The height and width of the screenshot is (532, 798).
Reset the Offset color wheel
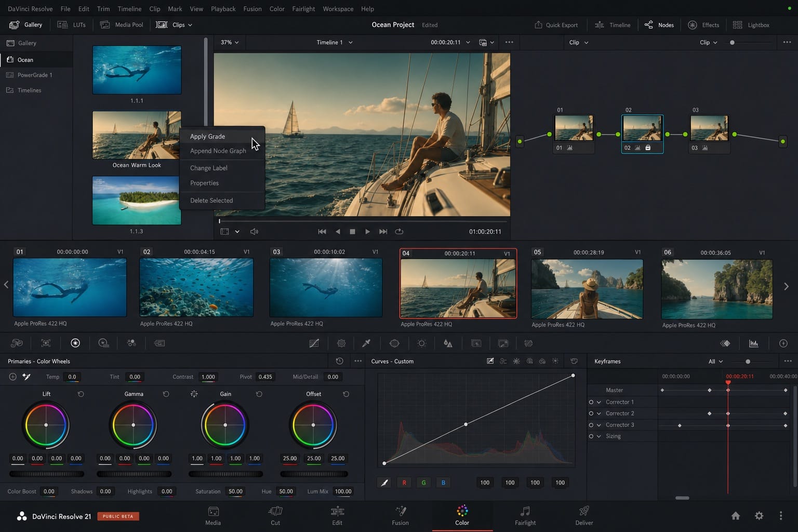[346, 394]
